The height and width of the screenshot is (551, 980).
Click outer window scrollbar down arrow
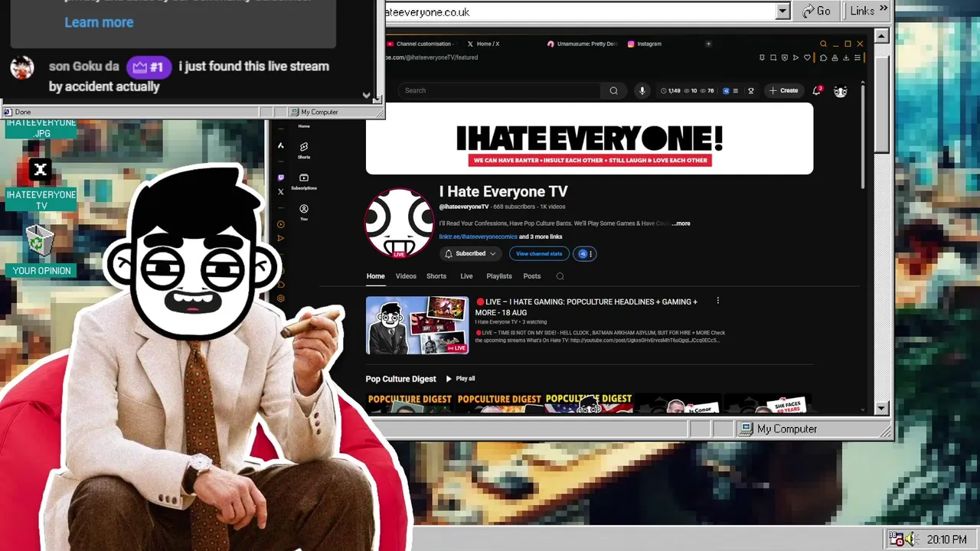881,409
